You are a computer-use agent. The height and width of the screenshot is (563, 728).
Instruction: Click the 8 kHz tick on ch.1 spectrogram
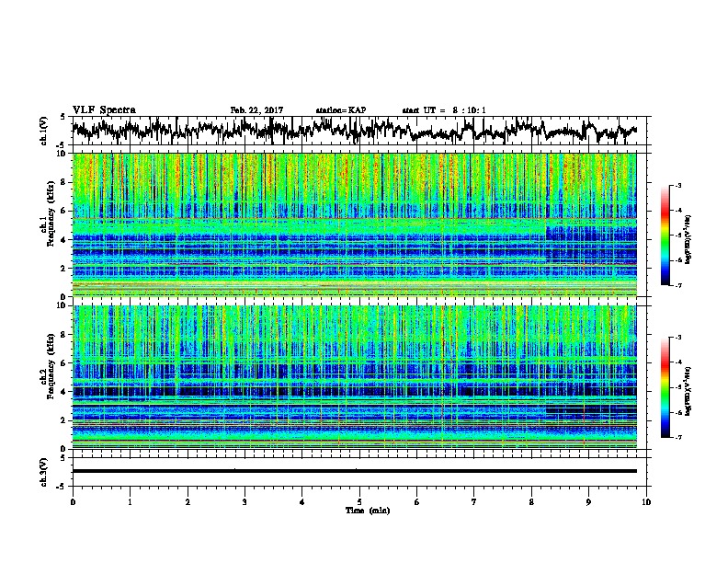coord(63,182)
